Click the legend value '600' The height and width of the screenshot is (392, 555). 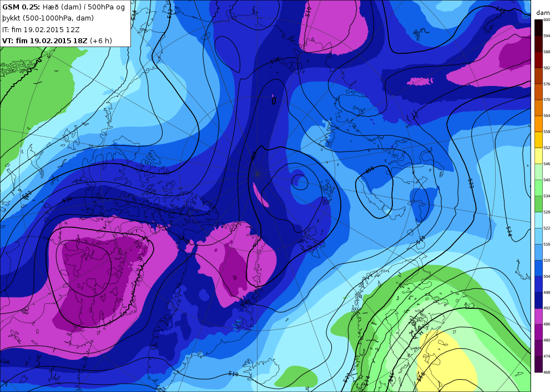point(547,20)
